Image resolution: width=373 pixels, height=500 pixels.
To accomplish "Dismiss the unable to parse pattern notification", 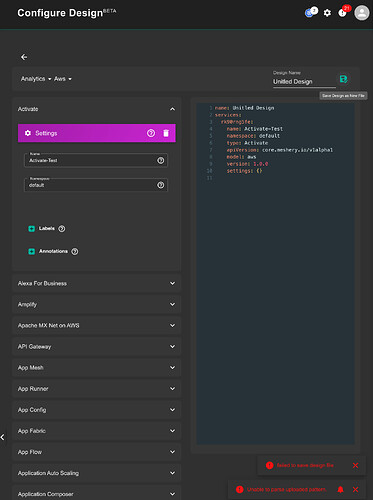I will pyautogui.click(x=355, y=489).
